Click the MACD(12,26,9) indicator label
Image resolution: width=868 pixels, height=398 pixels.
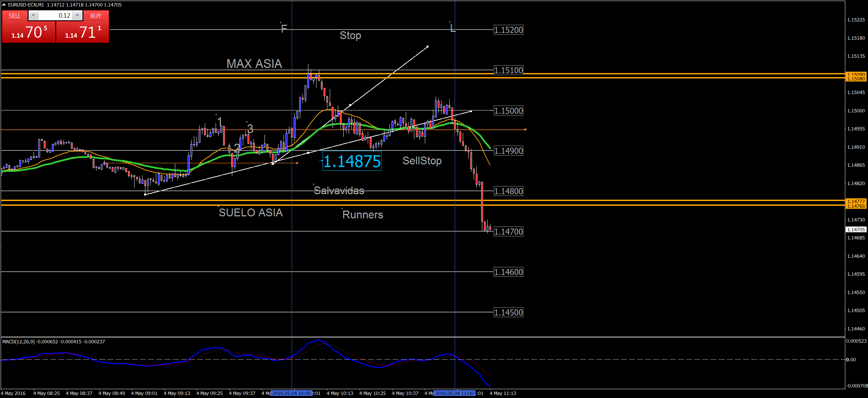pyautogui.click(x=18, y=342)
